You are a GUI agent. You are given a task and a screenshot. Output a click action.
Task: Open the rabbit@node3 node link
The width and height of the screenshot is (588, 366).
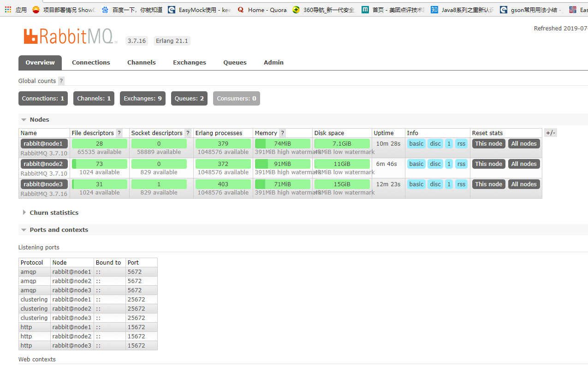[x=44, y=184]
